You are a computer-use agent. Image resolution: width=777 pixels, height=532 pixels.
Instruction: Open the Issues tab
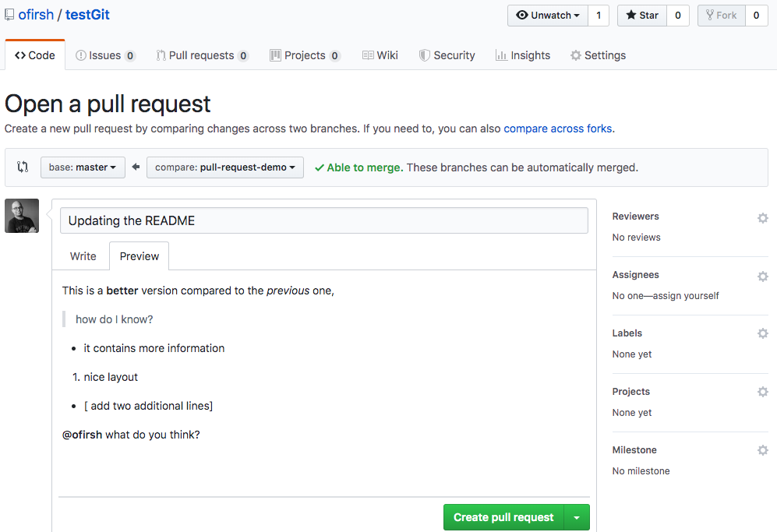click(x=105, y=55)
